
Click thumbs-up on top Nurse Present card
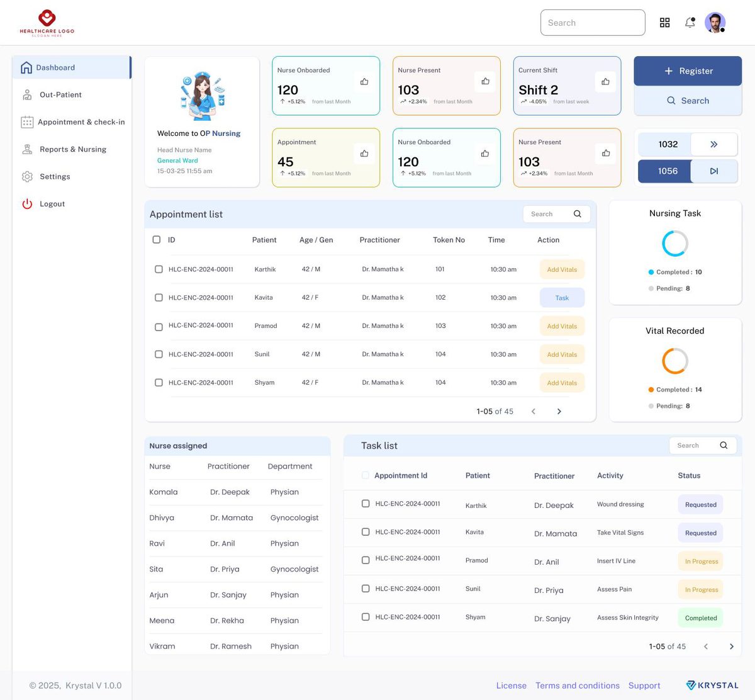click(485, 81)
